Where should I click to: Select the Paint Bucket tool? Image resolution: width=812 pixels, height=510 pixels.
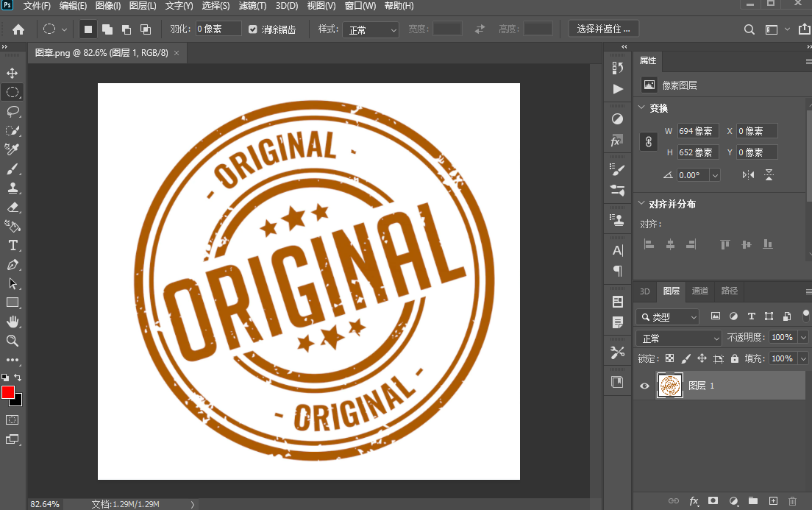tap(13, 227)
